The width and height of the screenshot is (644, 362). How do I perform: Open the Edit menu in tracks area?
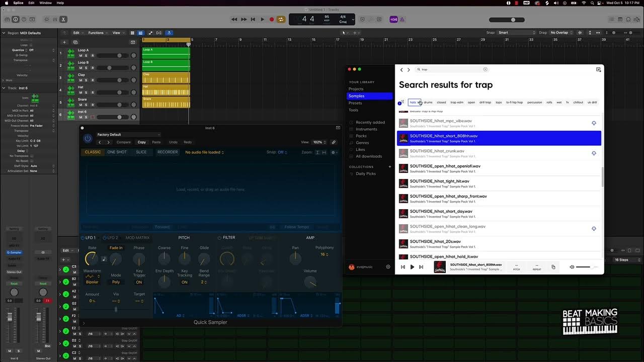click(77, 33)
